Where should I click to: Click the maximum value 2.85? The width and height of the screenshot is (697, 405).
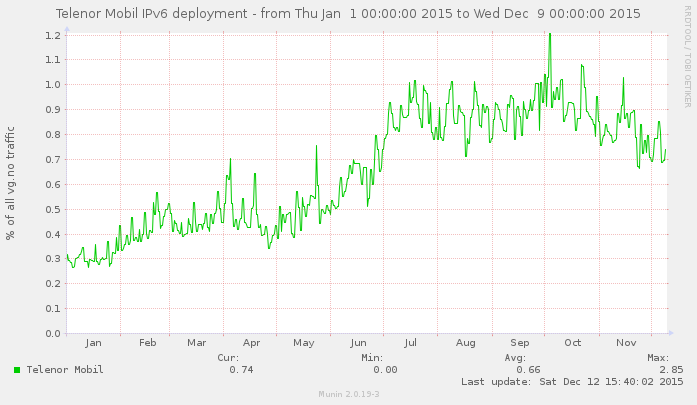point(671,369)
